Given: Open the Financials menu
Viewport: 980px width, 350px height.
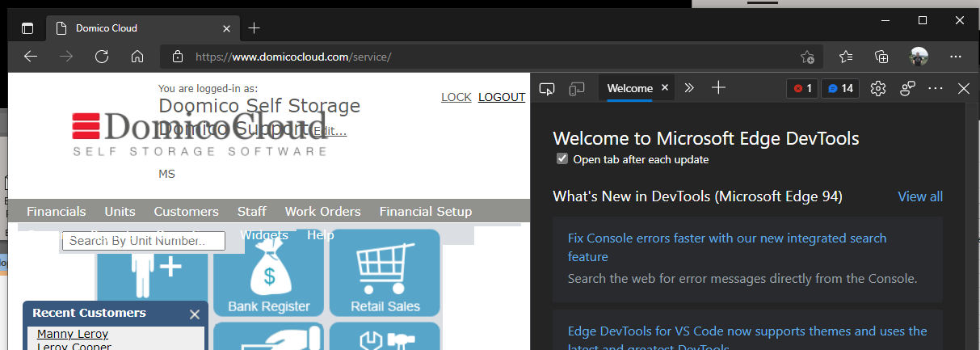Looking at the screenshot, I should click(56, 211).
